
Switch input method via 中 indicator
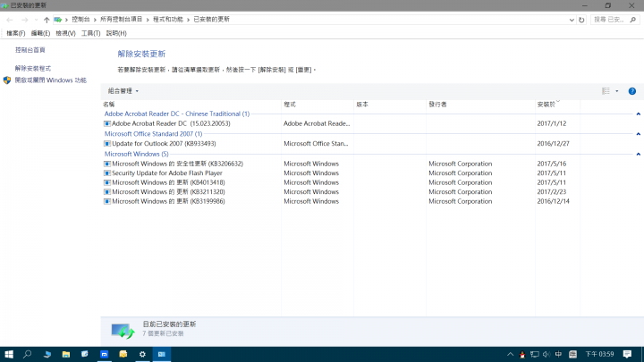[558, 355]
